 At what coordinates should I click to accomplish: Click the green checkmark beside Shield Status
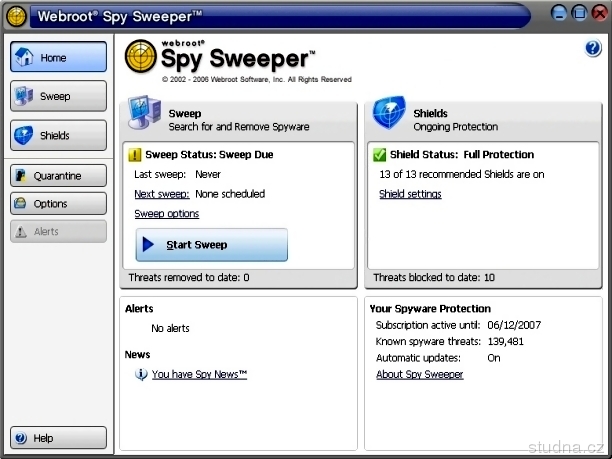point(379,155)
